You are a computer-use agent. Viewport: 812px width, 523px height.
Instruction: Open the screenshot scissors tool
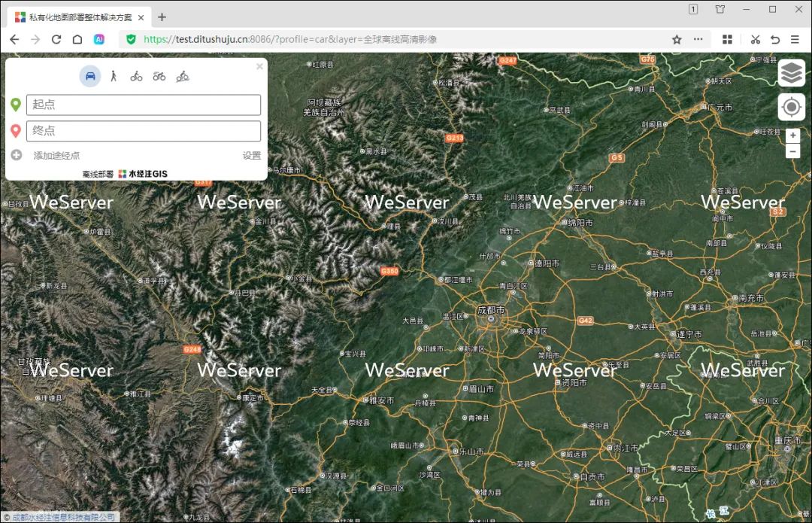(755, 39)
